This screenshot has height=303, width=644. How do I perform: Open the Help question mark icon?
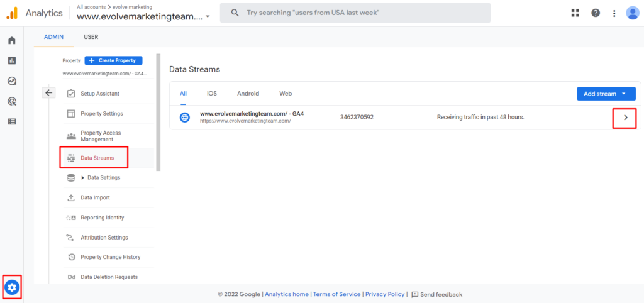[x=596, y=13]
